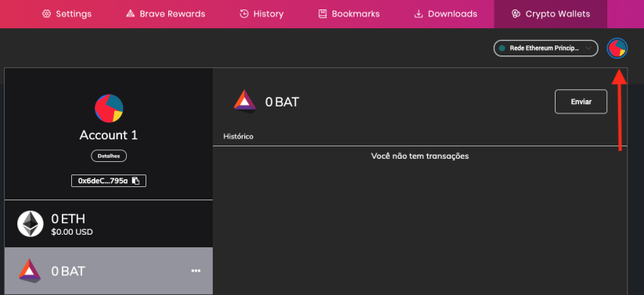
Task: Click the Bookmarks book icon
Action: pyautogui.click(x=322, y=14)
